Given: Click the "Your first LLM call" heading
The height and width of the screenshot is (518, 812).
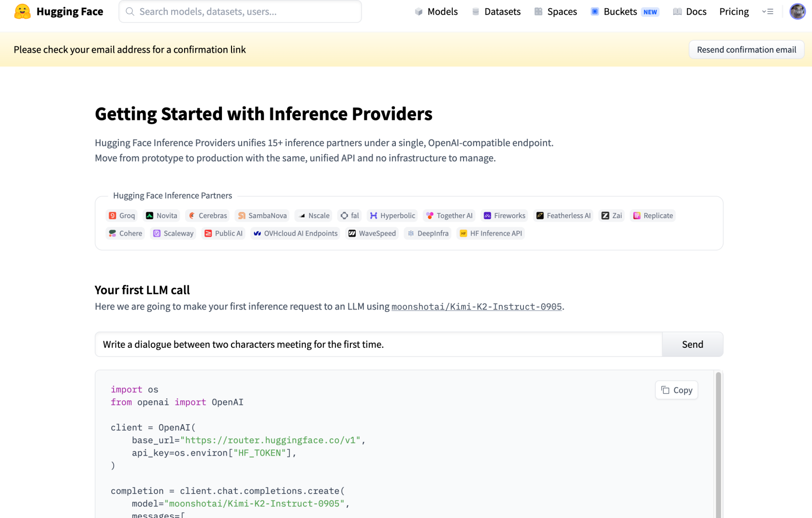Looking at the screenshot, I should 142,290.
